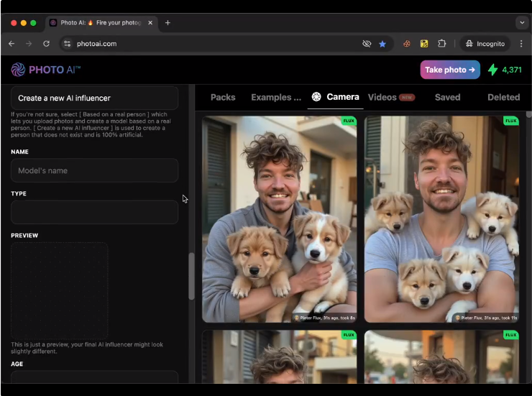Open a new browser tab

click(168, 23)
